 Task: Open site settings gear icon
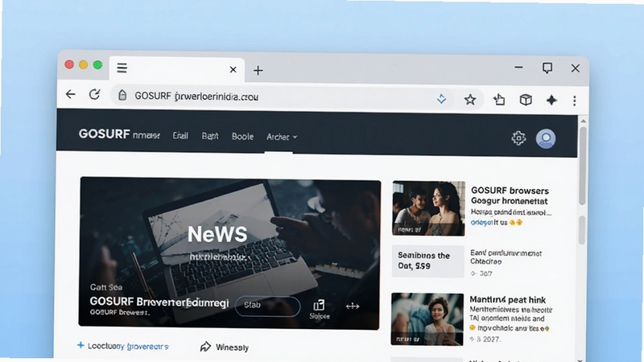click(518, 138)
